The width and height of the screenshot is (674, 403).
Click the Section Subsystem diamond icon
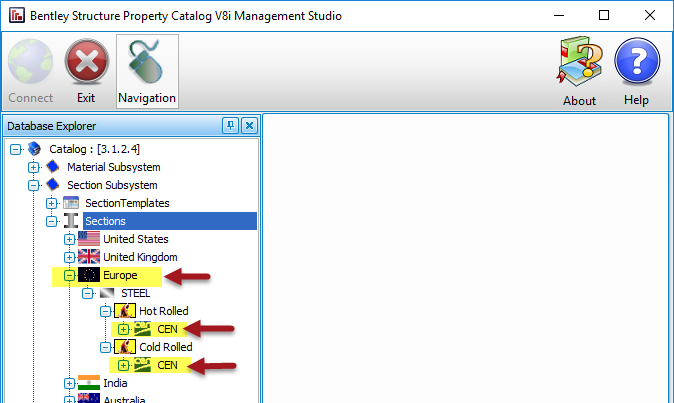coord(52,184)
